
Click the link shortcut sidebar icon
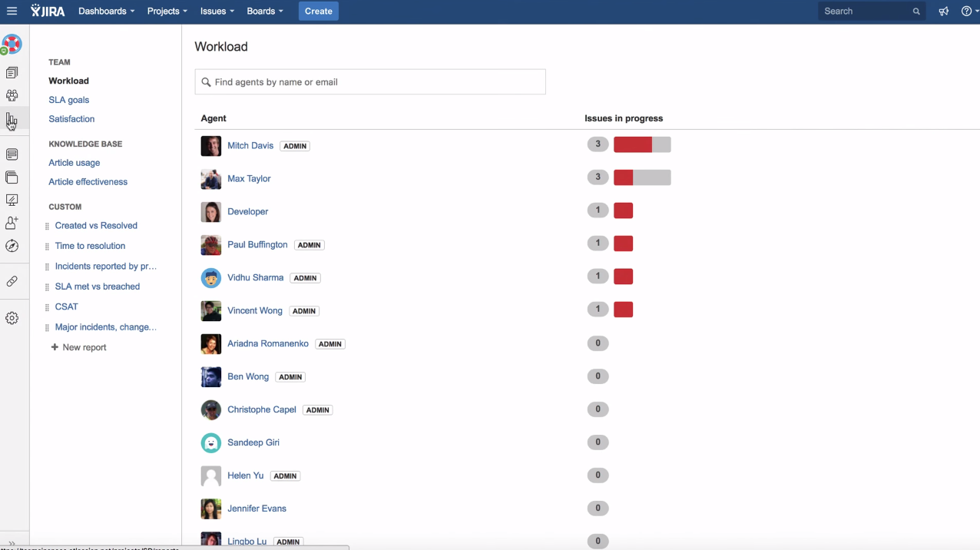[12, 282]
